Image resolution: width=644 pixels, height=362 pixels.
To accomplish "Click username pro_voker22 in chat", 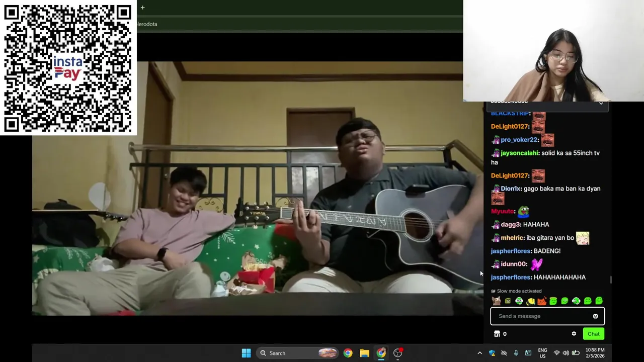I will pyautogui.click(x=519, y=140).
